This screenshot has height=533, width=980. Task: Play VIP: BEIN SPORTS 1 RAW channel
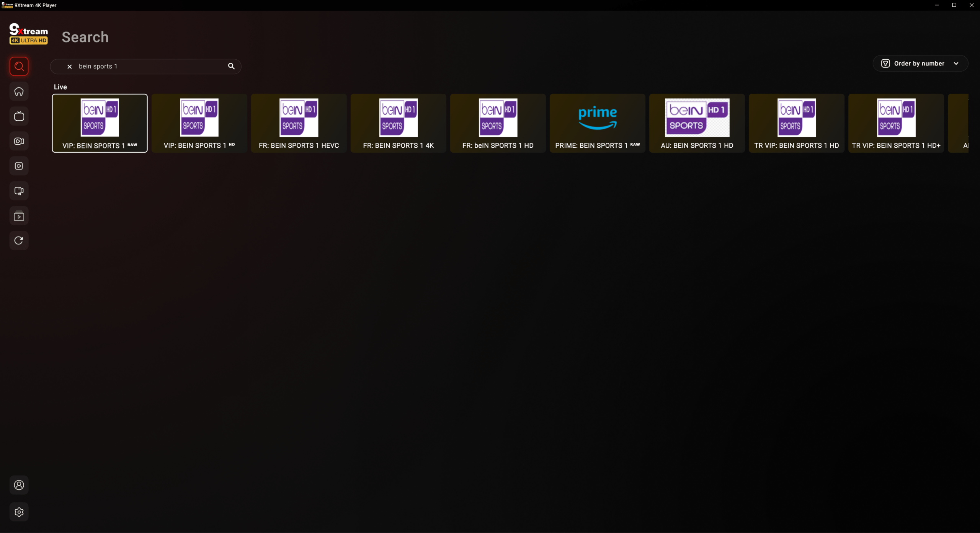point(100,123)
